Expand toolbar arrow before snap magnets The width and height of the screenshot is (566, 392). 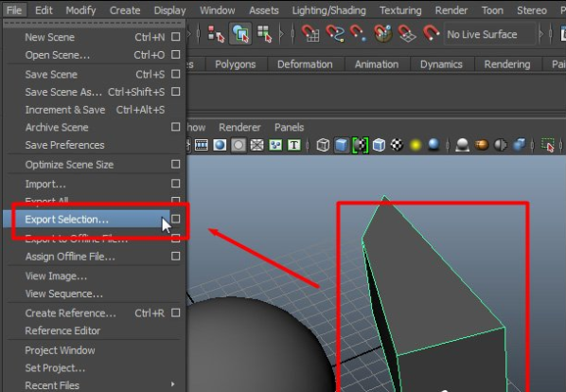[281, 34]
